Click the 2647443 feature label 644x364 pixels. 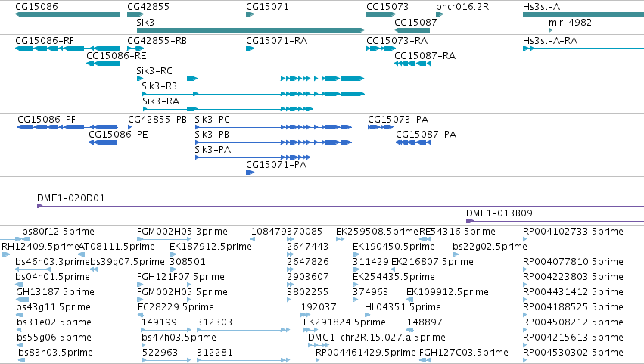tap(308, 247)
